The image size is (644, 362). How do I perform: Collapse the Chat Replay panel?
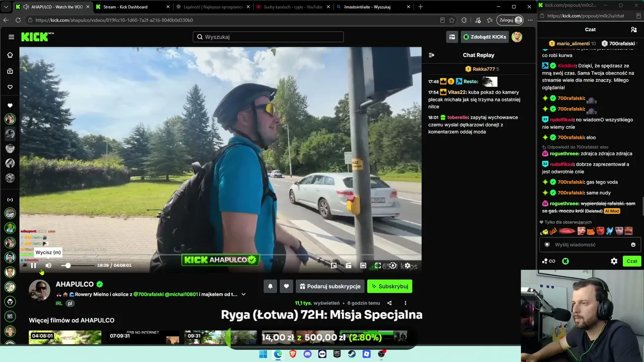tap(431, 55)
